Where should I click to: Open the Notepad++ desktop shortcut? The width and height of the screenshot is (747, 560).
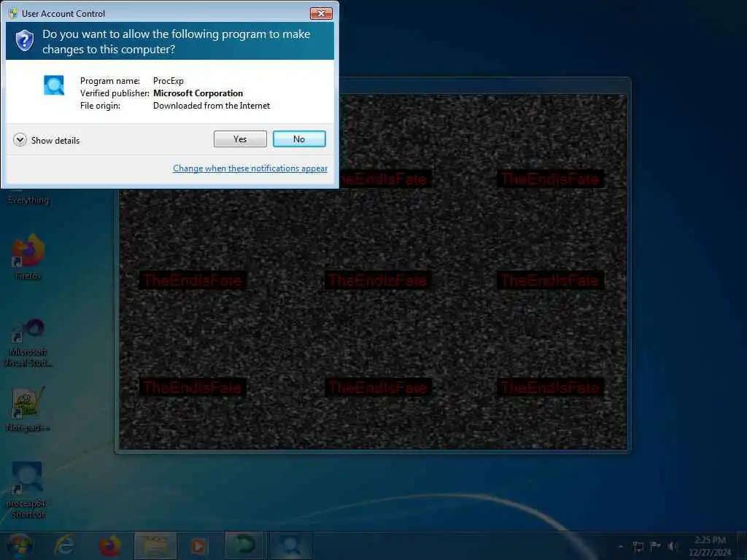(x=28, y=410)
